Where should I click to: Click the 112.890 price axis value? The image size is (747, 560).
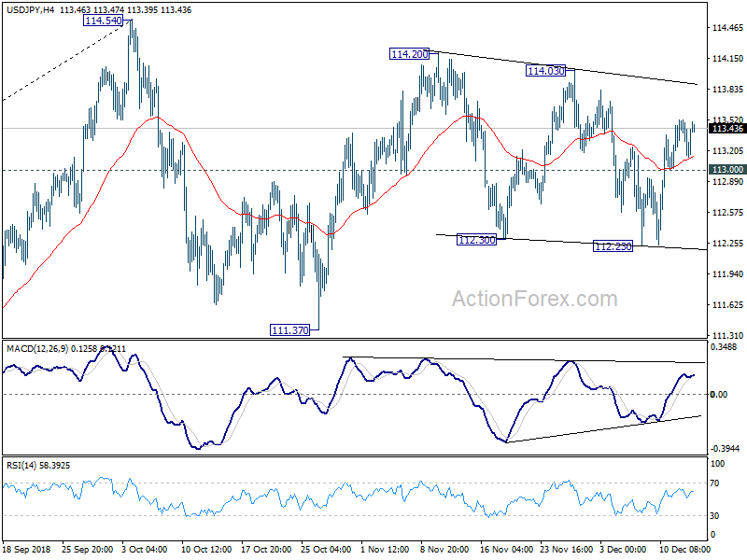(727, 182)
